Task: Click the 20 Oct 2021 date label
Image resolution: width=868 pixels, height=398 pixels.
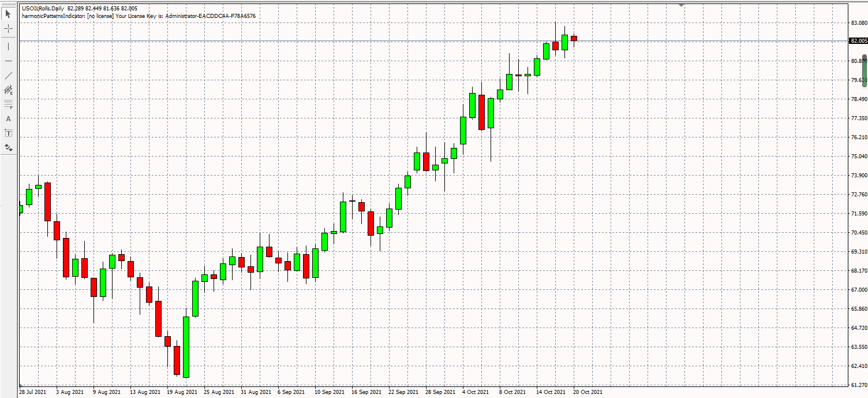Action: pos(589,392)
